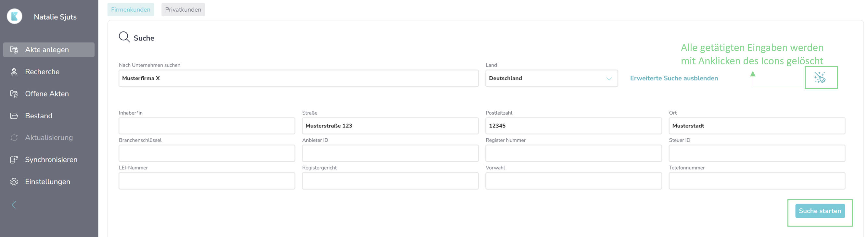Click the Ort field showing Musterstadt
Image resolution: width=868 pixels, height=237 pixels.
[757, 126]
